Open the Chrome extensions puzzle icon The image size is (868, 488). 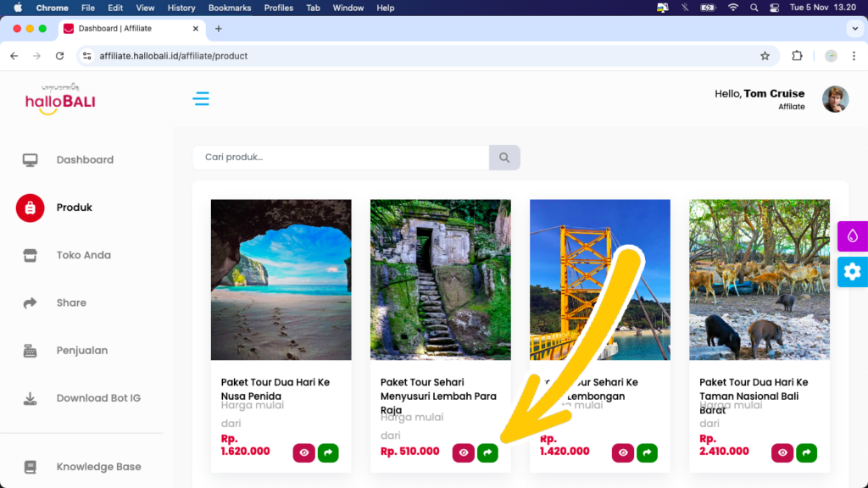tap(797, 56)
